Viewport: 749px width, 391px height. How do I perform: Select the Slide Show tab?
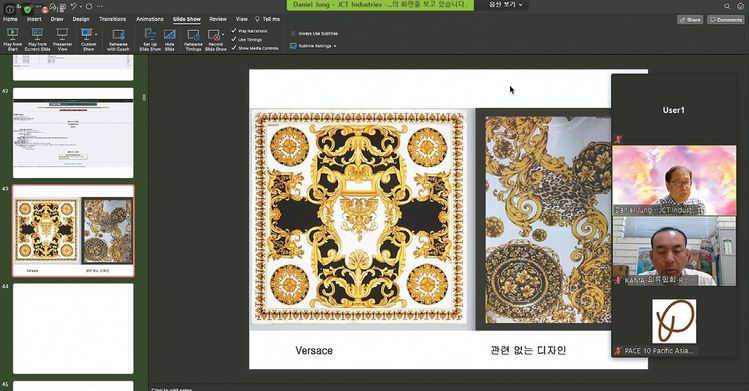(x=187, y=19)
